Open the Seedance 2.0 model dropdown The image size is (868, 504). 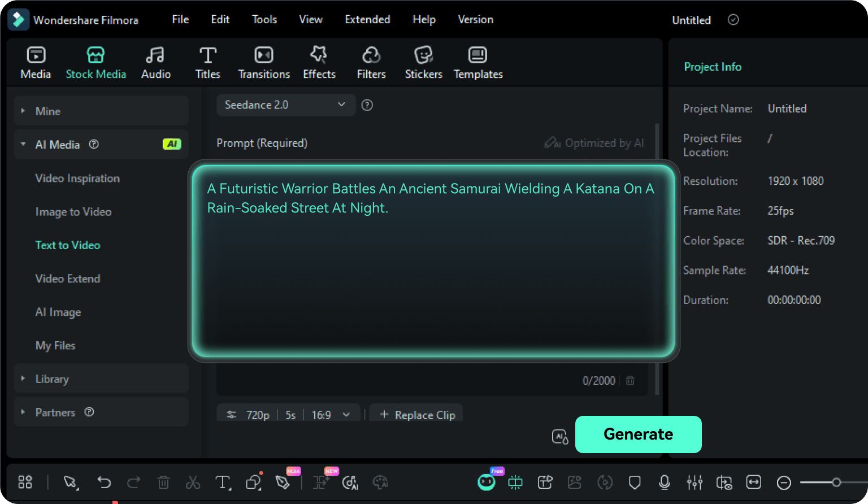[285, 105]
